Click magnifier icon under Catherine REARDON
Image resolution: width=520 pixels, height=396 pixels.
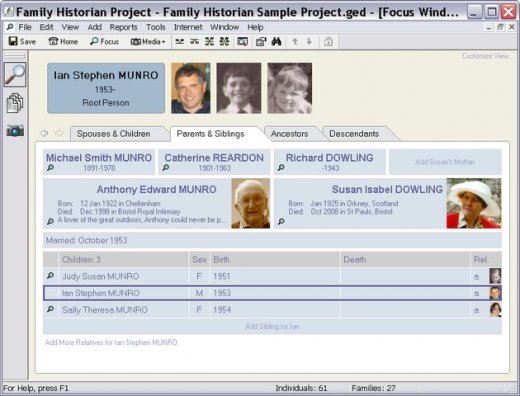(x=166, y=168)
